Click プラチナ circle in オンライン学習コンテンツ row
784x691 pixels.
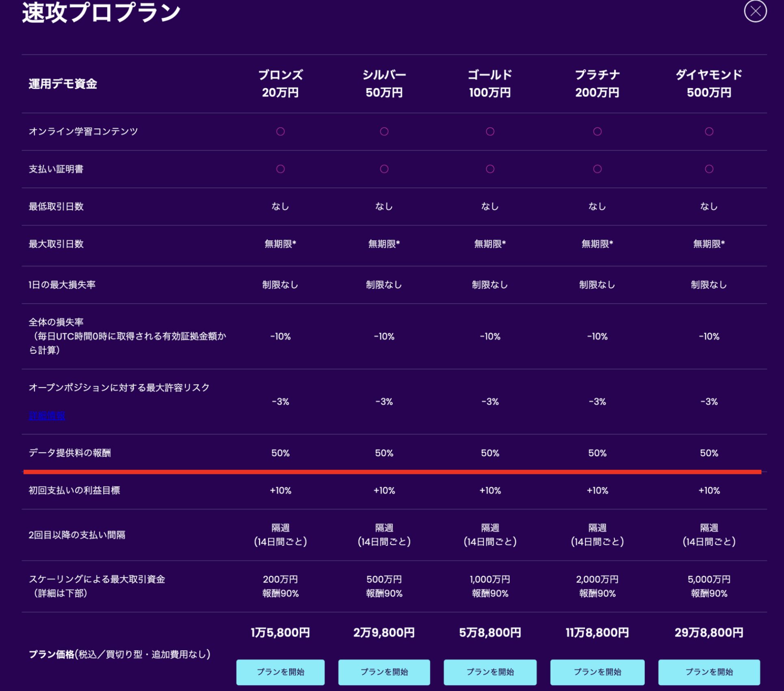coord(597,131)
